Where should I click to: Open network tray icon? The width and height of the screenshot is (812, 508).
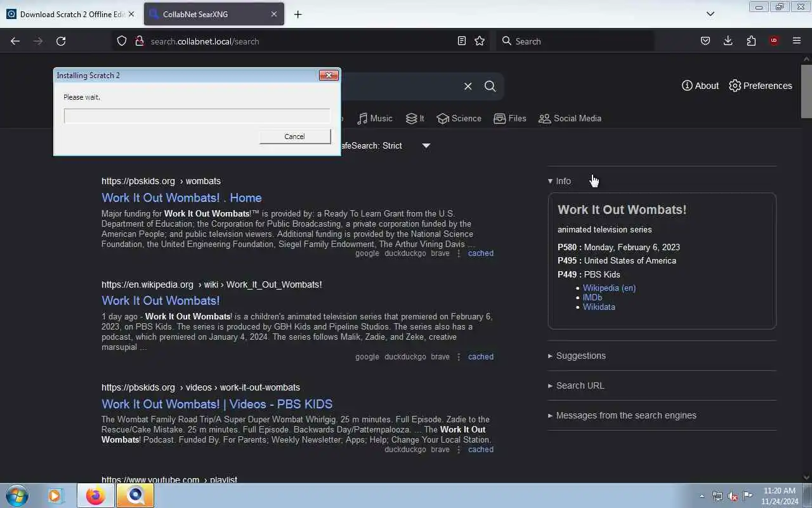click(717, 496)
